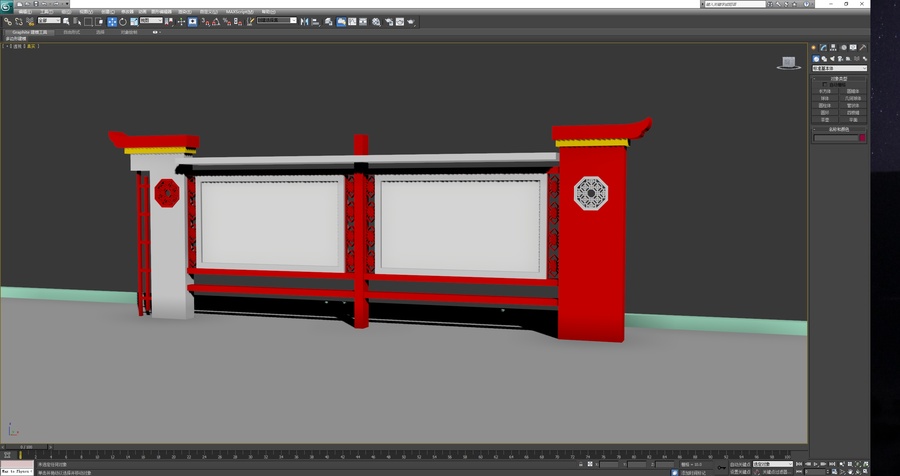Choose Bind to Space Warp tool
Screen dimensions: 900x476
(x=30, y=22)
